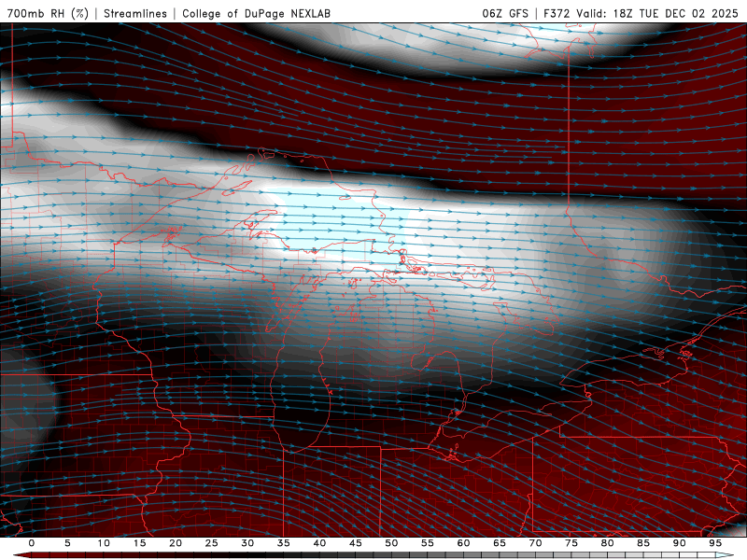
Task: Click "College of DuPage NEXLAB" header text
Action: pyautogui.click(x=256, y=13)
